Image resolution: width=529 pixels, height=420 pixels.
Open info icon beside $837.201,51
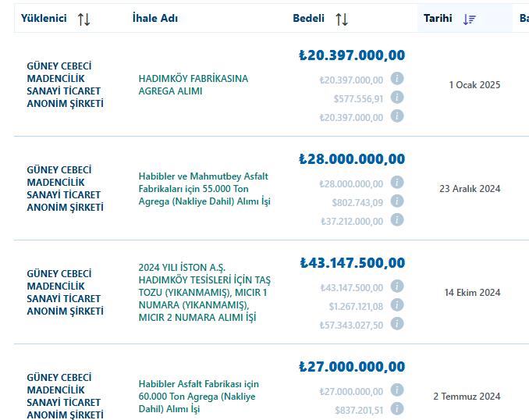pyautogui.click(x=397, y=409)
